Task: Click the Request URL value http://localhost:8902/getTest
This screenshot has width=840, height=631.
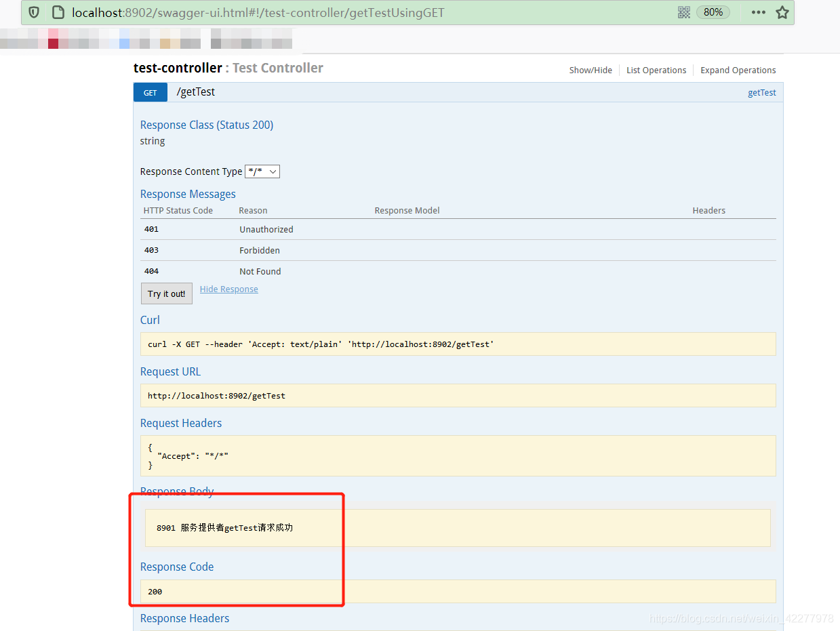Action: 216,396
